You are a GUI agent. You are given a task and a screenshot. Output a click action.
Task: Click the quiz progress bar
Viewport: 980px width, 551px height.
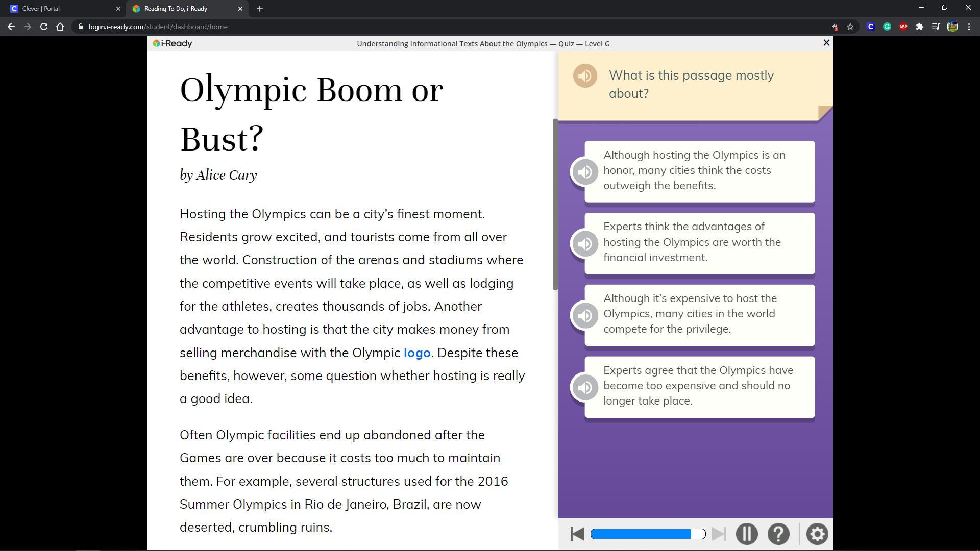(647, 534)
